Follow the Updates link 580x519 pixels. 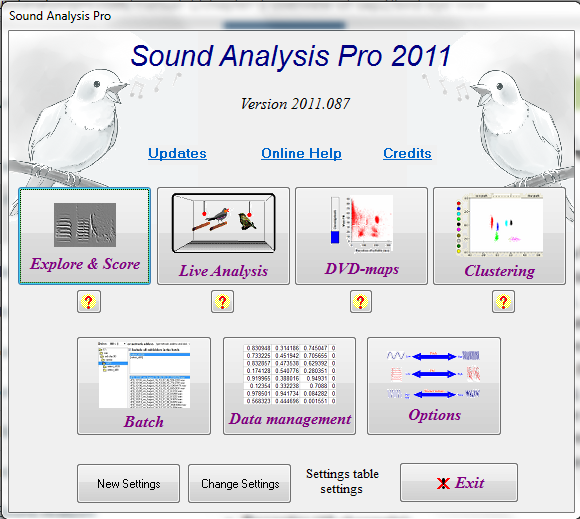click(x=178, y=154)
